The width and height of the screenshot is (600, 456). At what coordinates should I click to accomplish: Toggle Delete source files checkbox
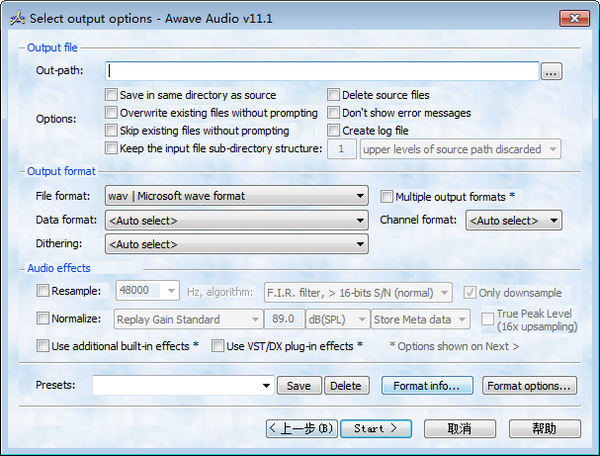coord(334,95)
